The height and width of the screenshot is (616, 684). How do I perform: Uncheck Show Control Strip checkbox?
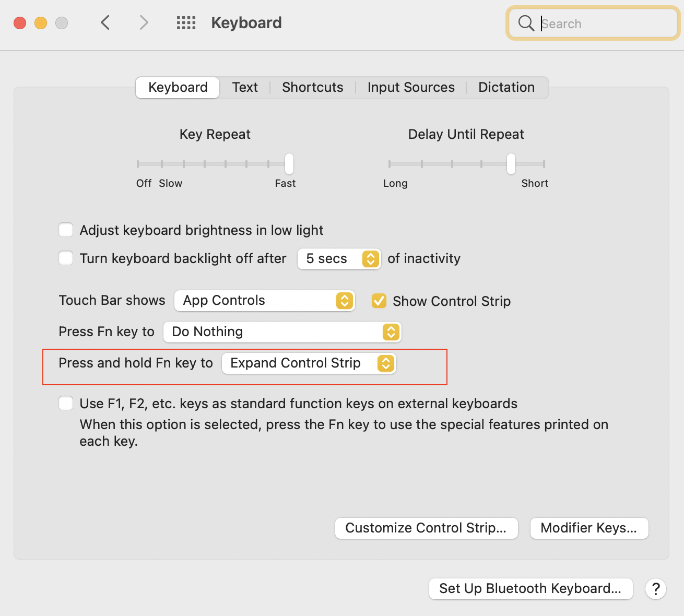pyautogui.click(x=379, y=301)
